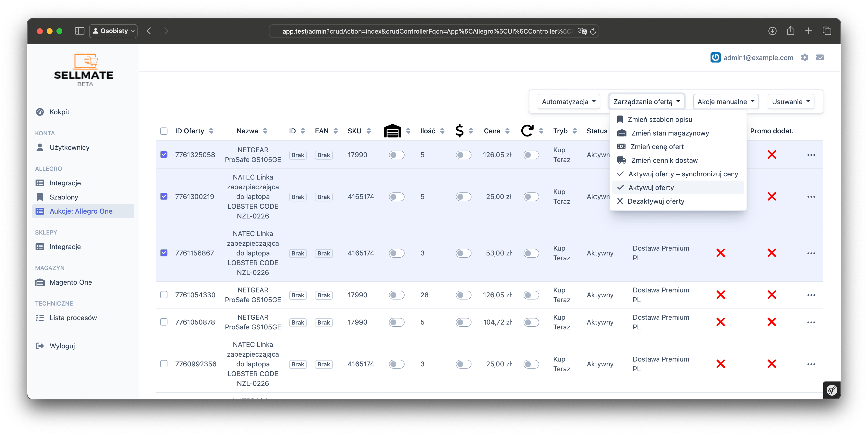Open row actions dots for 7761054330
868x435 pixels.
[x=811, y=295]
